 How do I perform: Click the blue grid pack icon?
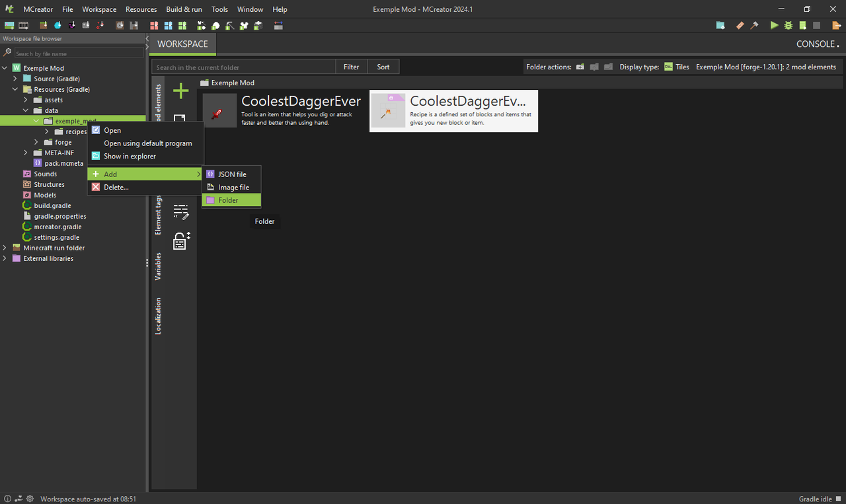point(168,25)
